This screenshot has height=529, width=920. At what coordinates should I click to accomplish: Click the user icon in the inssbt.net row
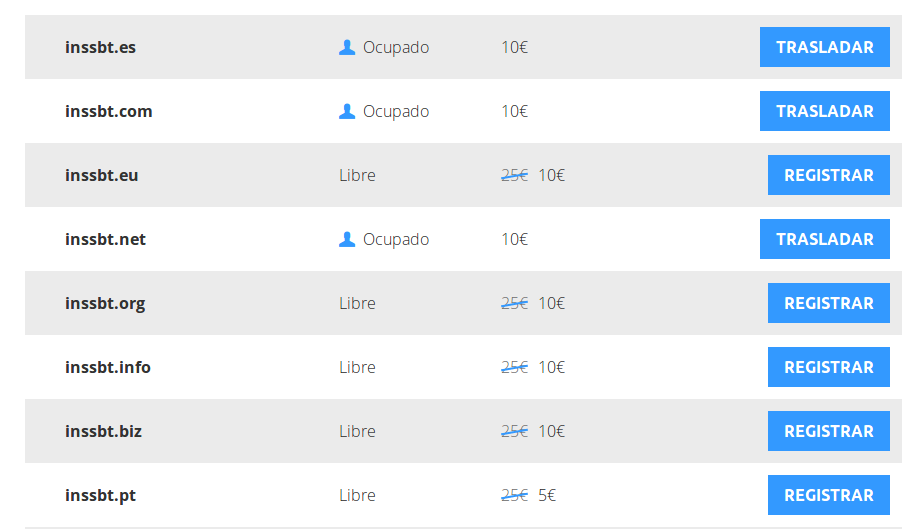pyautogui.click(x=347, y=239)
